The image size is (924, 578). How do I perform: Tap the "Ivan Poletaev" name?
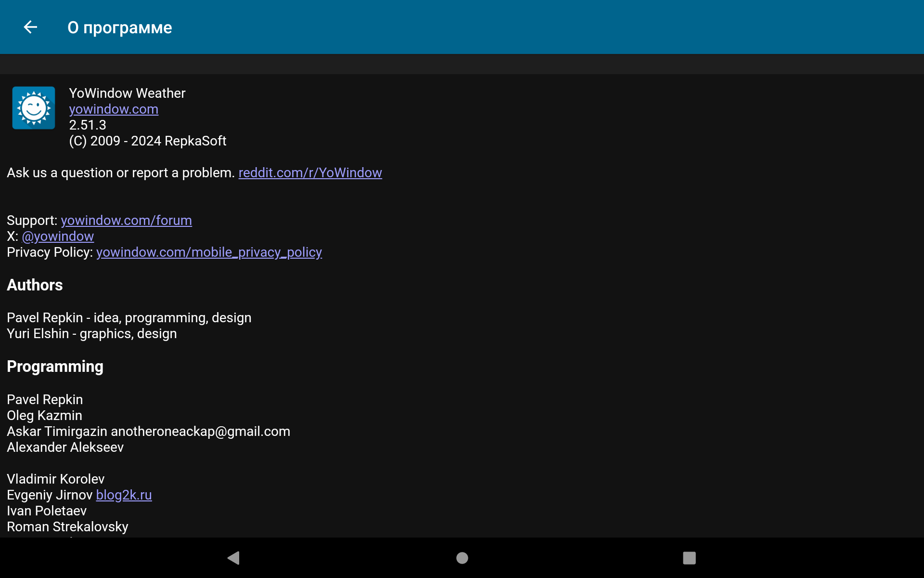coord(47,511)
